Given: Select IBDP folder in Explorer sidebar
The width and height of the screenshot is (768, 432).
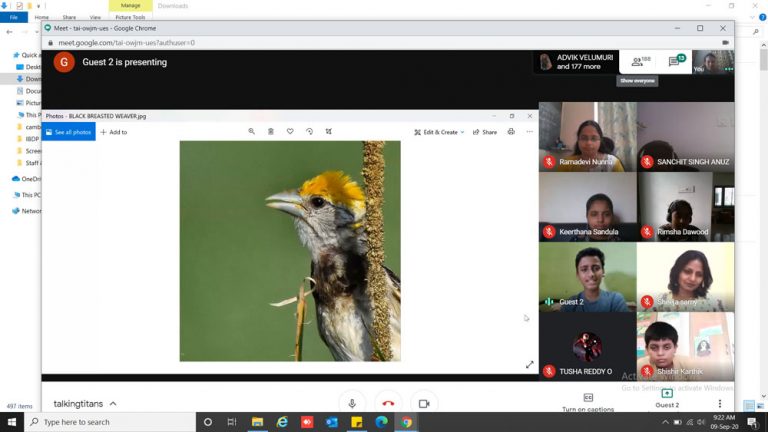Looking at the screenshot, I should coord(28,139).
